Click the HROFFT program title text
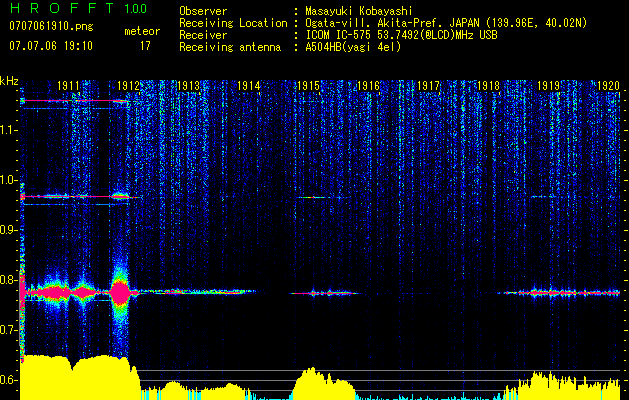The width and height of the screenshot is (629, 400). click(x=62, y=8)
